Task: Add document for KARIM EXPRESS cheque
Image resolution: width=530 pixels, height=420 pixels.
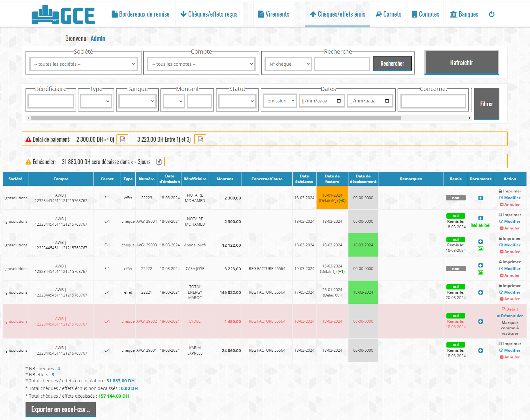Action: [x=480, y=350]
